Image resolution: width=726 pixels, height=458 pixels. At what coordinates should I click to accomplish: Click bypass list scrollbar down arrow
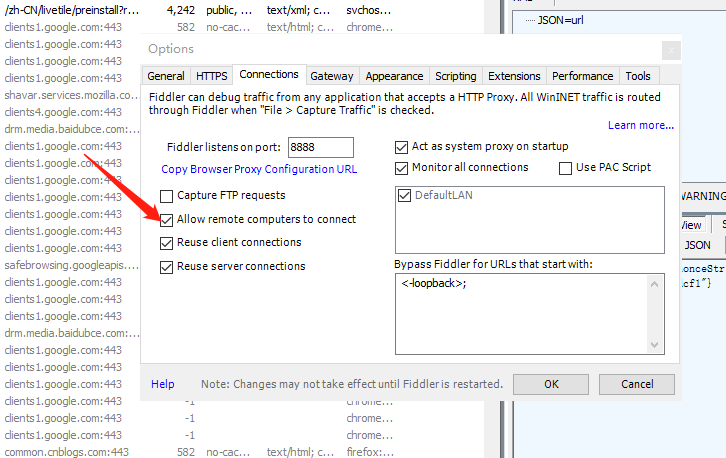(655, 345)
